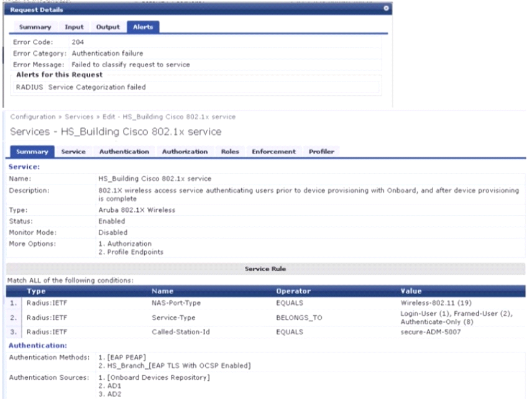
Task: Click the Enabled status value
Action: [112, 221]
